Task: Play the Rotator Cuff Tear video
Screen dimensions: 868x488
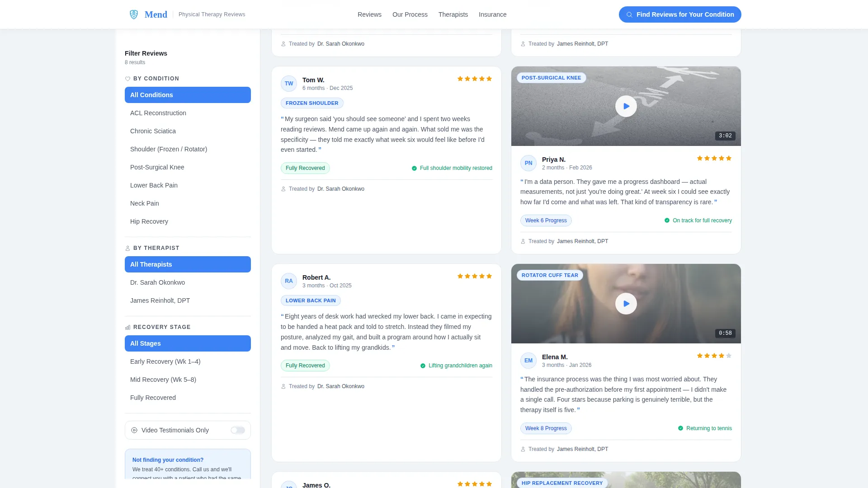Action: [626, 304]
